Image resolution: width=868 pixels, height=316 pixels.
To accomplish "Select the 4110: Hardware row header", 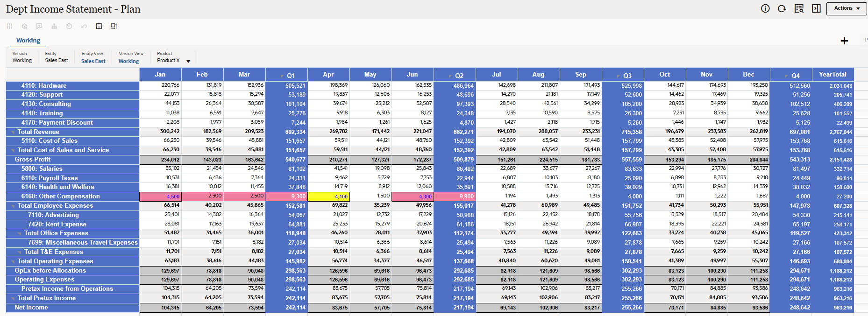I will click(x=72, y=85).
